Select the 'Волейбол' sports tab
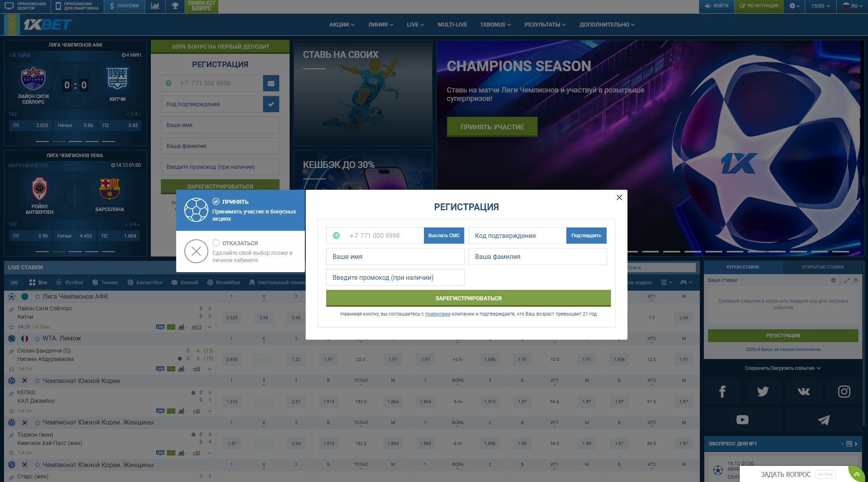 tap(223, 283)
